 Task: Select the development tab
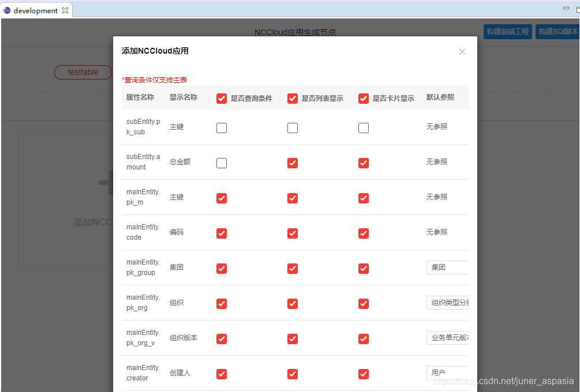pos(36,11)
